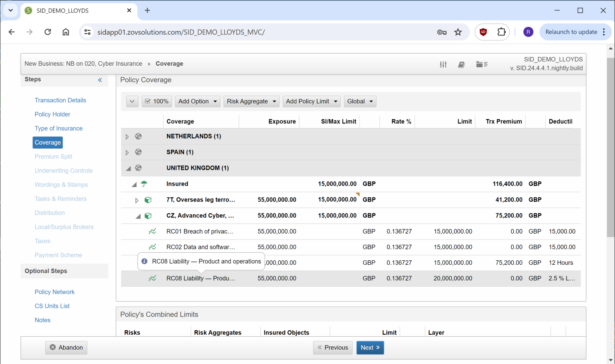
Task: Click the Next button
Action: coord(370,348)
